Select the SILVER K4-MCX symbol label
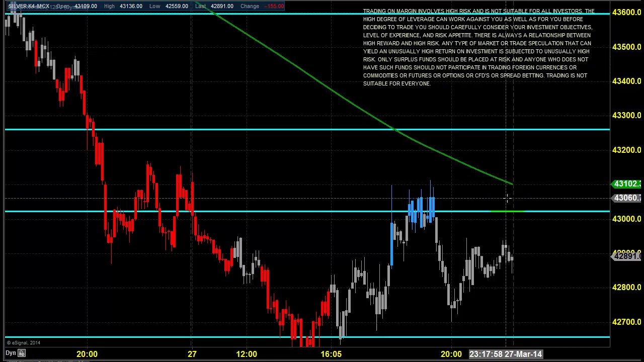 29,6
